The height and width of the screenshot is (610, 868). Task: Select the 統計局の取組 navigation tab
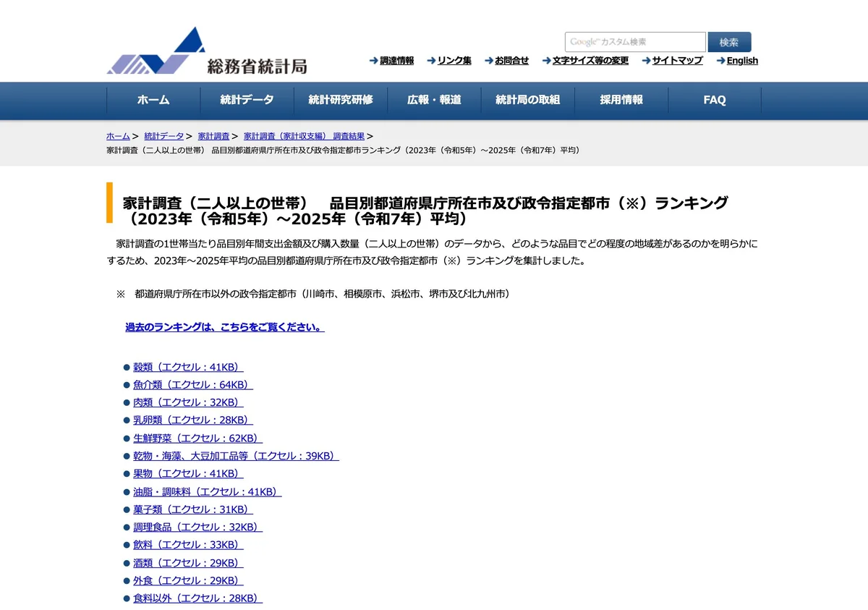click(527, 100)
